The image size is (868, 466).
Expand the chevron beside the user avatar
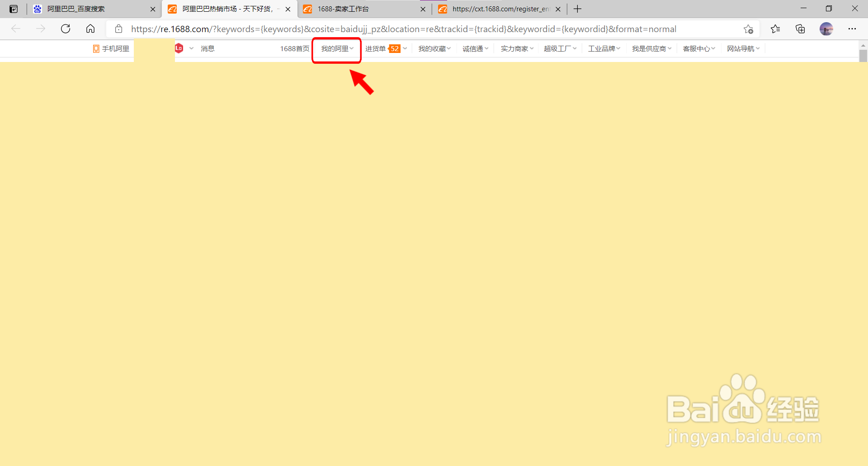[x=191, y=48]
